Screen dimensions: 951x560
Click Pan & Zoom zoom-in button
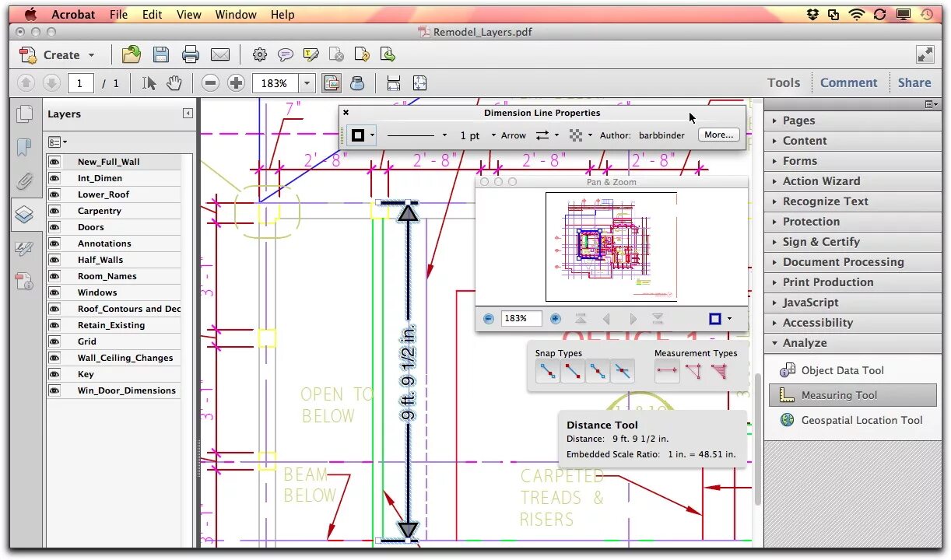coord(556,319)
